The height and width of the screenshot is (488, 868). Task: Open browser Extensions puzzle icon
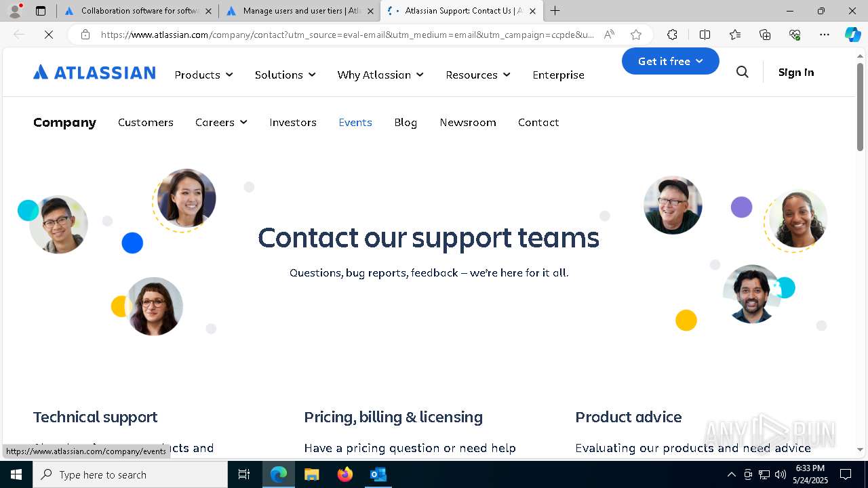tap(672, 35)
